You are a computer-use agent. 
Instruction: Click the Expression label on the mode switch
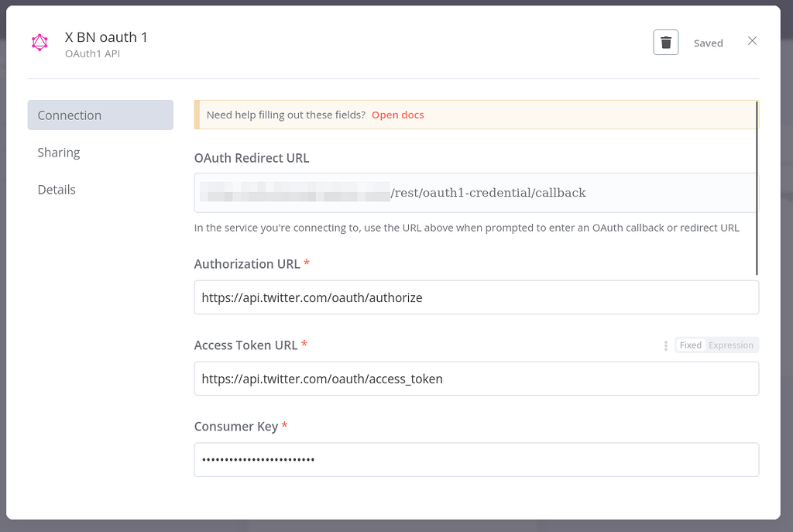[x=731, y=345]
